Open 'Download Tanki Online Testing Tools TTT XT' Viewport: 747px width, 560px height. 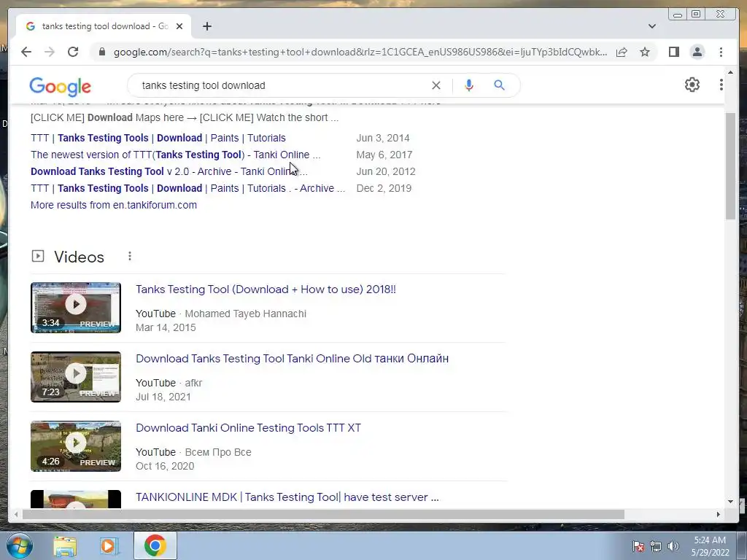click(x=248, y=427)
